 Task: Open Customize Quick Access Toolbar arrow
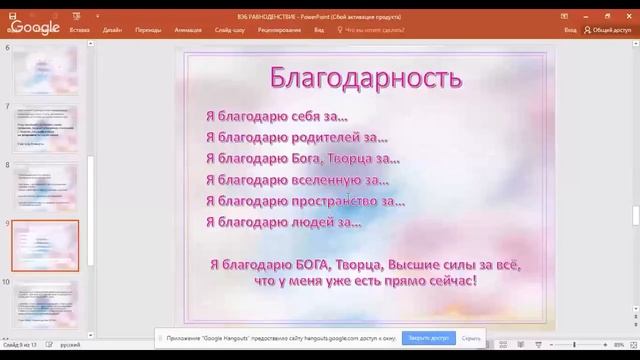[x=98, y=16]
